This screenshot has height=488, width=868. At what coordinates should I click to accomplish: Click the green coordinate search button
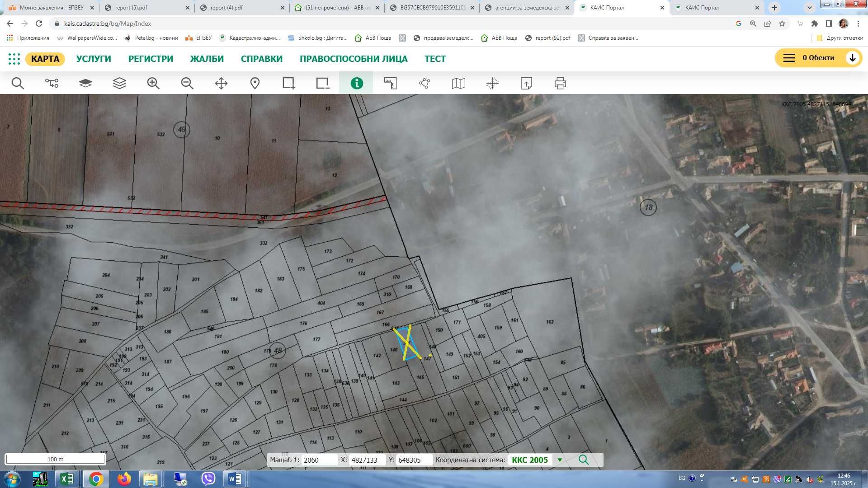coord(584,460)
